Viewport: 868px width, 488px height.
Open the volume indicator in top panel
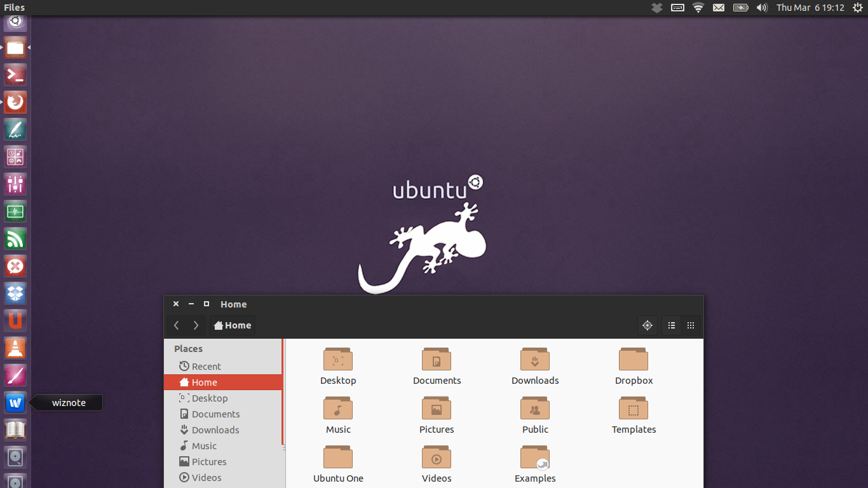point(762,8)
